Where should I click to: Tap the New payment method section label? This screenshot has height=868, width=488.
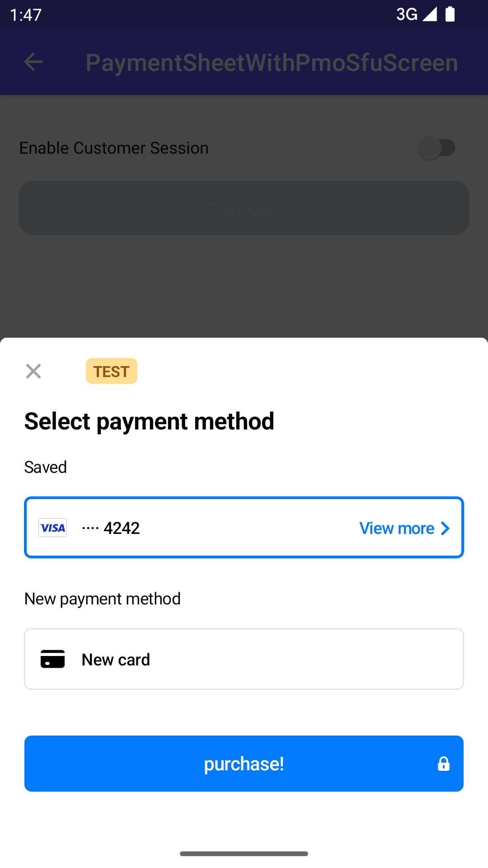pos(103,599)
